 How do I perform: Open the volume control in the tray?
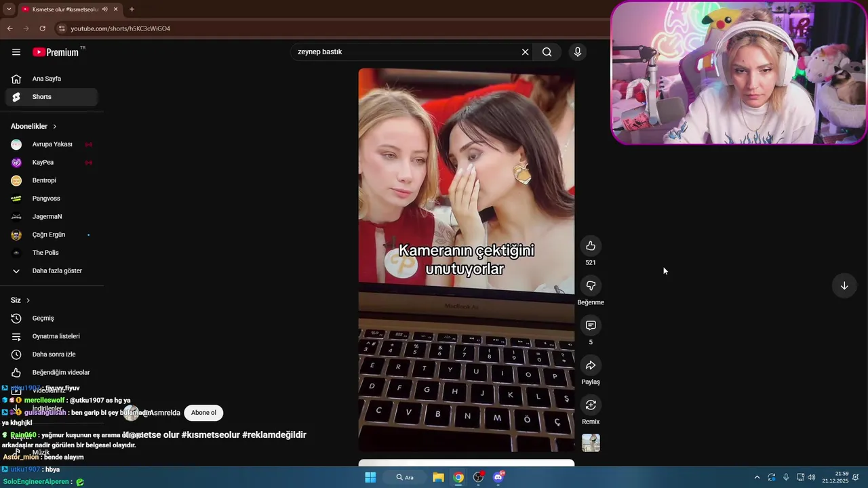pos(812,477)
